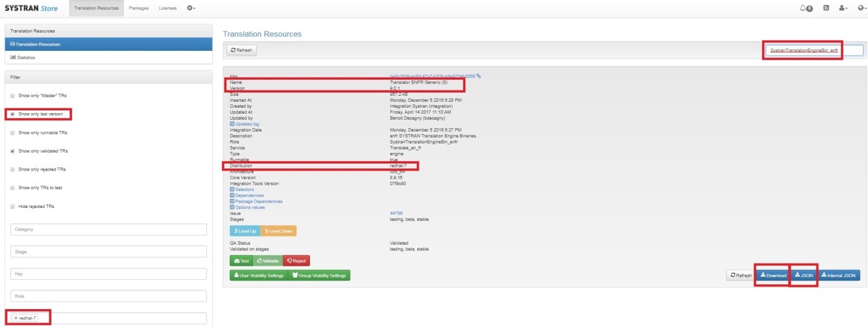Open the user account dropdown

coord(843,8)
